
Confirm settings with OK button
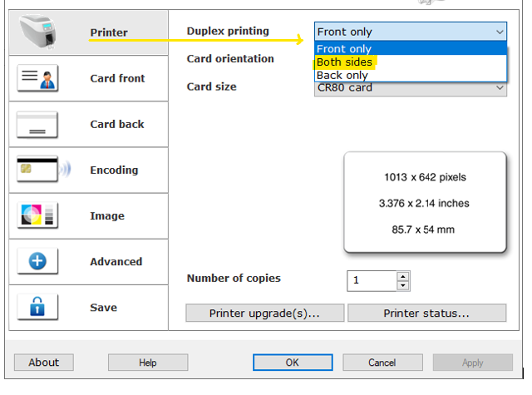point(292,363)
